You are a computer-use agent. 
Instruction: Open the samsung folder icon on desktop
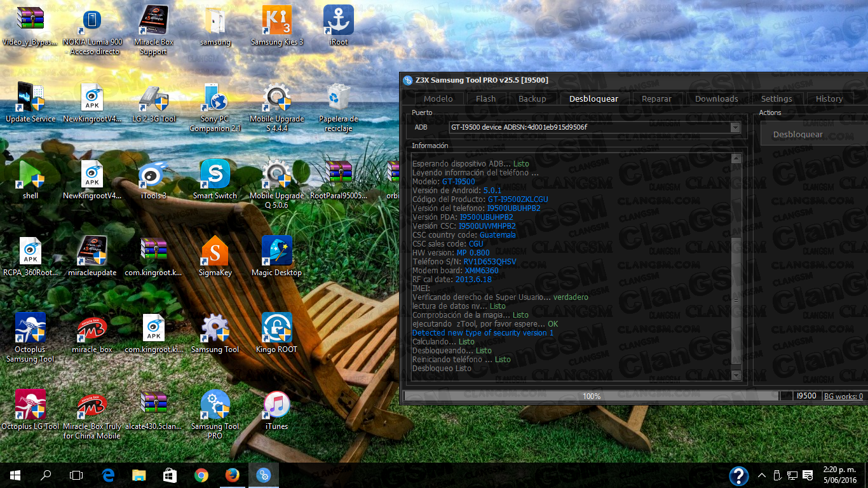point(215,20)
